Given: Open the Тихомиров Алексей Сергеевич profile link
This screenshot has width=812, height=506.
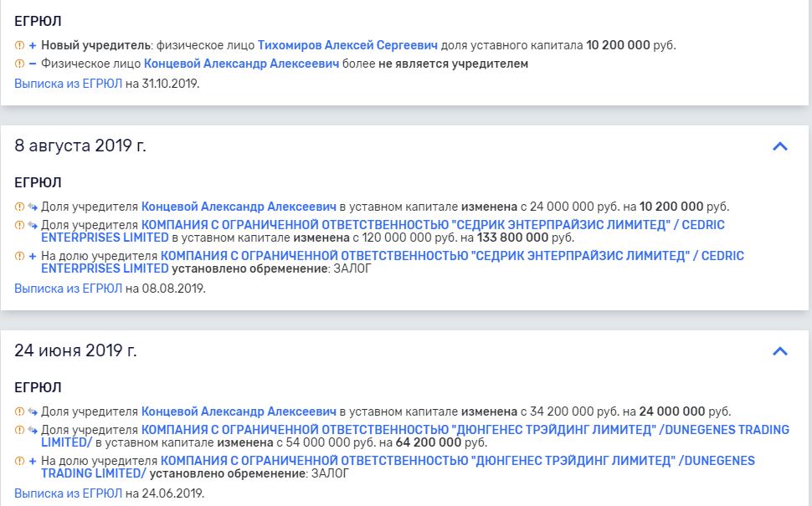Looking at the screenshot, I should tap(347, 45).
